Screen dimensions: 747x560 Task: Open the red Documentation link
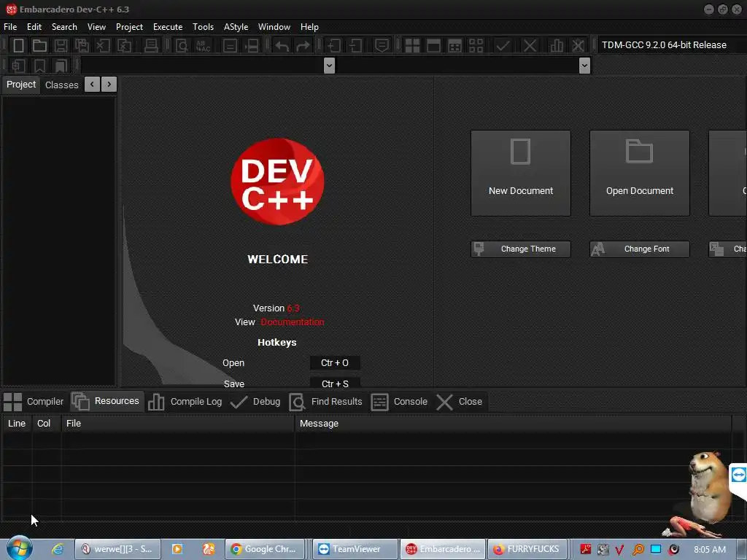point(292,322)
